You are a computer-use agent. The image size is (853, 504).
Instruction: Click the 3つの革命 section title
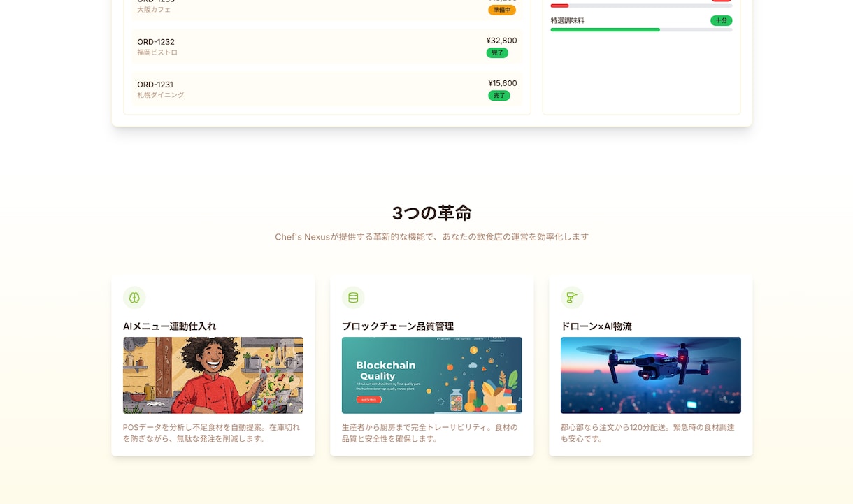(432, 213)
